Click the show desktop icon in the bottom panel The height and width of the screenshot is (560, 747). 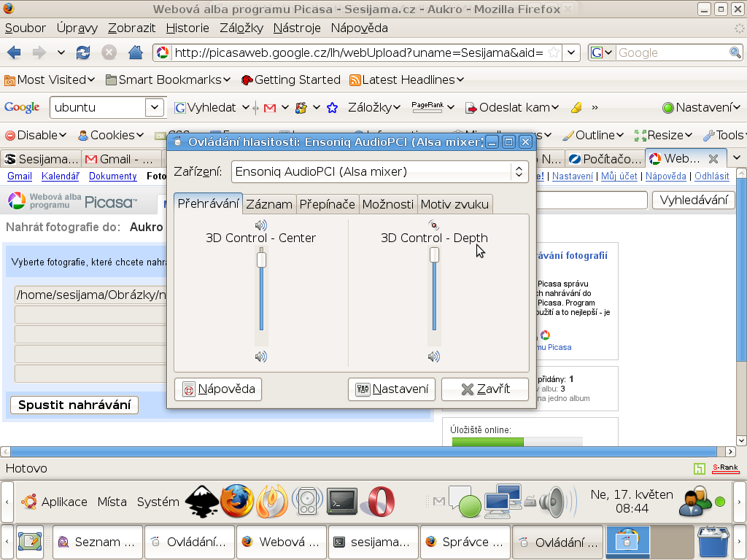[x=29, y=542]
